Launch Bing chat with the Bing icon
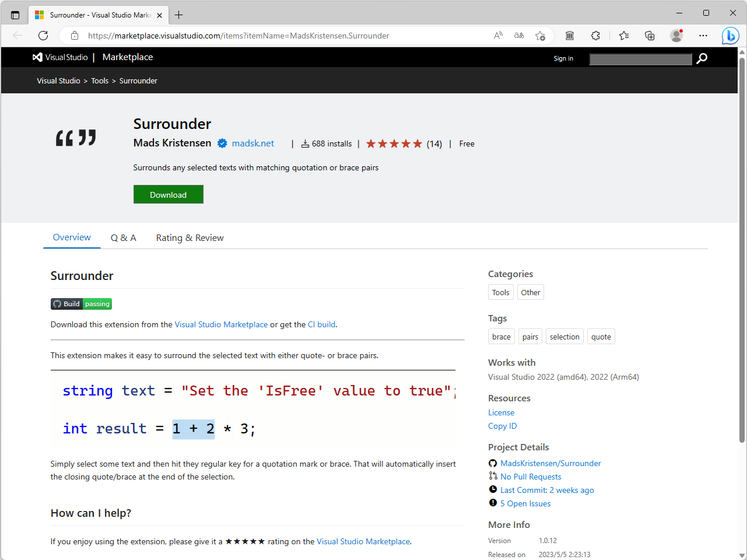This screenshot has height=560, width=747. coord(730,36)
